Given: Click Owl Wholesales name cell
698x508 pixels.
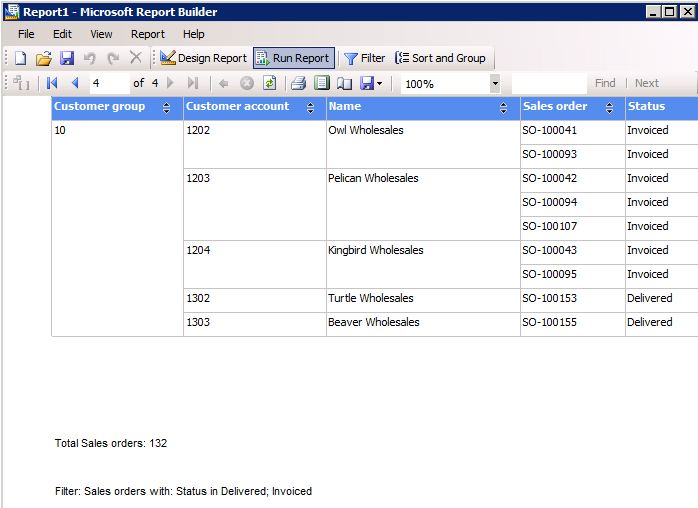Looking at the screenshot, I should (423, 144).
